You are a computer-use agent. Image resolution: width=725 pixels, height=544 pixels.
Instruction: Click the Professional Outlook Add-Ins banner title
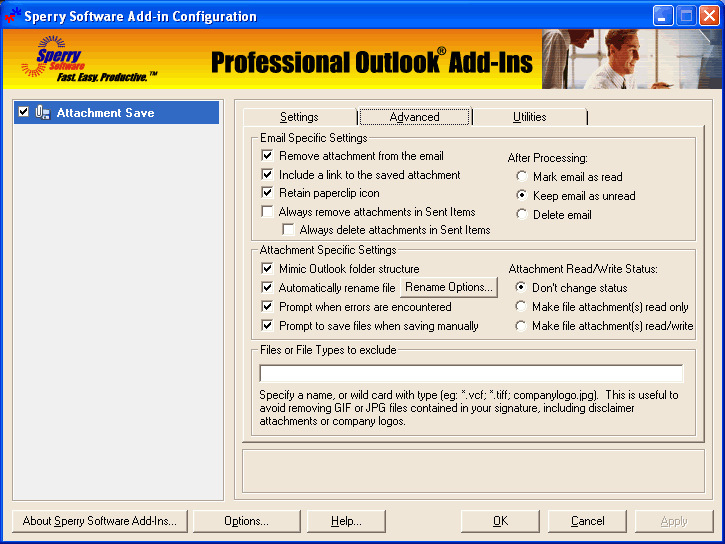click(372, 61)
